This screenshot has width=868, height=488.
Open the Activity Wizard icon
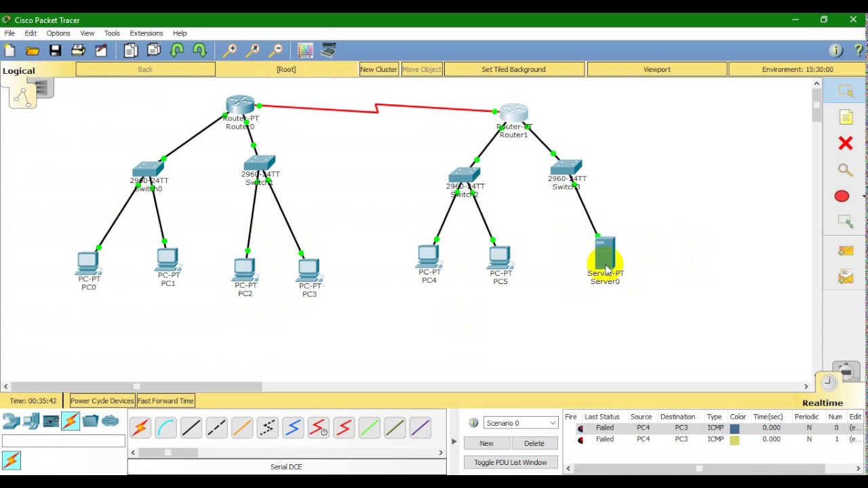(x=101, y=50)
